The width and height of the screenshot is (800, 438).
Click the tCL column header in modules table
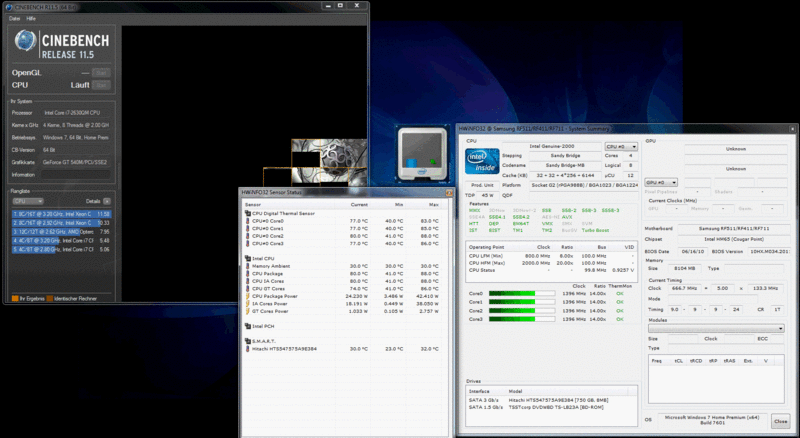coord(678,361)
